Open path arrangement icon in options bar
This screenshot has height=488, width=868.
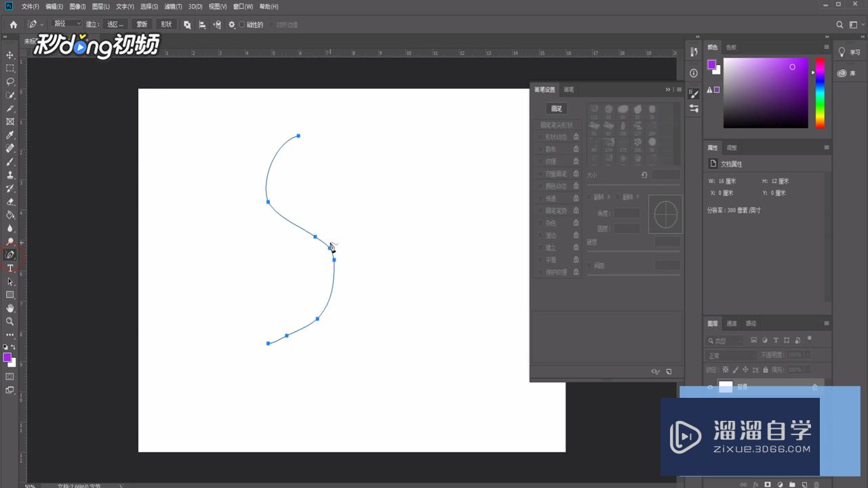[x=217, y=24]
